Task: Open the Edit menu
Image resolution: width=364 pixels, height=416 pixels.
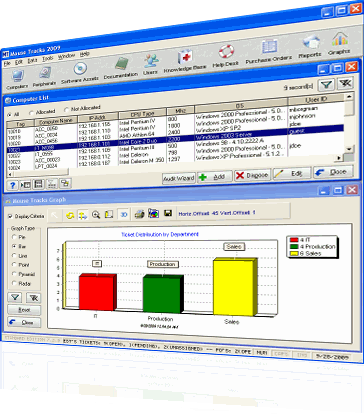Action: click(19, 62)
